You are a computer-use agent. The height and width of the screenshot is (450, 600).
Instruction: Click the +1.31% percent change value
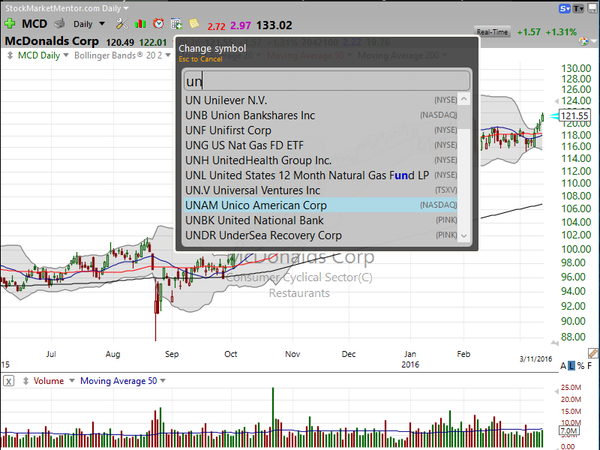561,32
